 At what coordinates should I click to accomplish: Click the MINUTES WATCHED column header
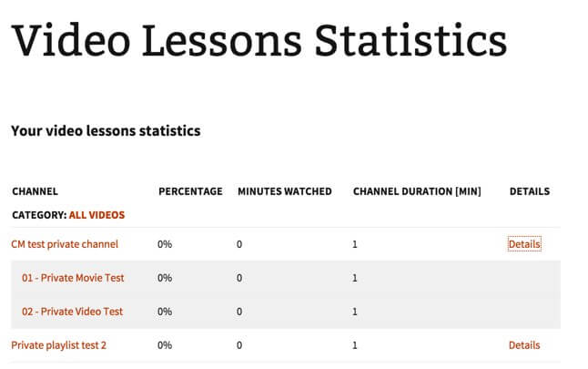click(x=284, y=191)
